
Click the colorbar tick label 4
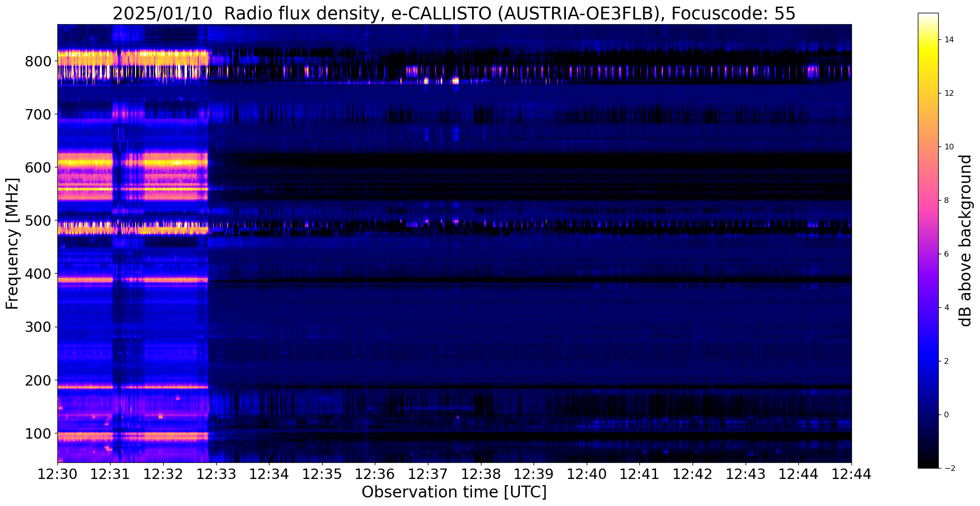947,308
